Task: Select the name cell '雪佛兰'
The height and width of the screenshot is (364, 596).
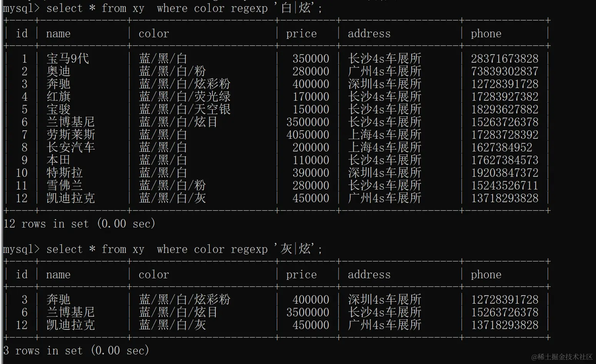Action: (x=65, y=185)
